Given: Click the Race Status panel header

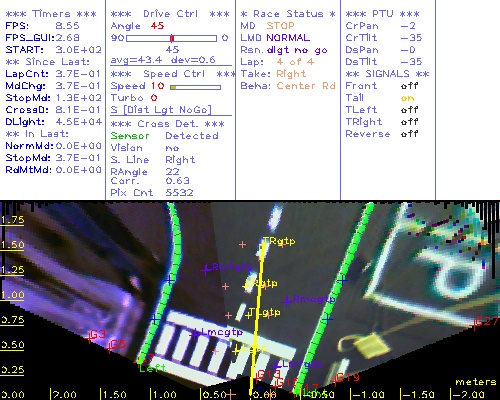Looking at the screenshot, I should 288,14.
